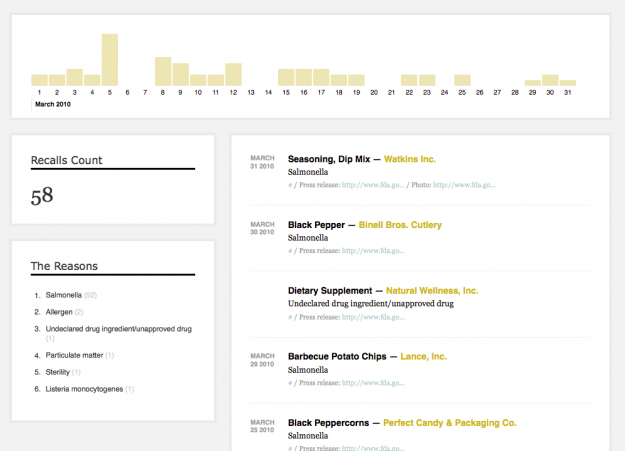Choose Undeclared drug ingredient/unapproved drug reason
Image resolution: width=625 pixels, height=451 pixels.
pos(118,329)
